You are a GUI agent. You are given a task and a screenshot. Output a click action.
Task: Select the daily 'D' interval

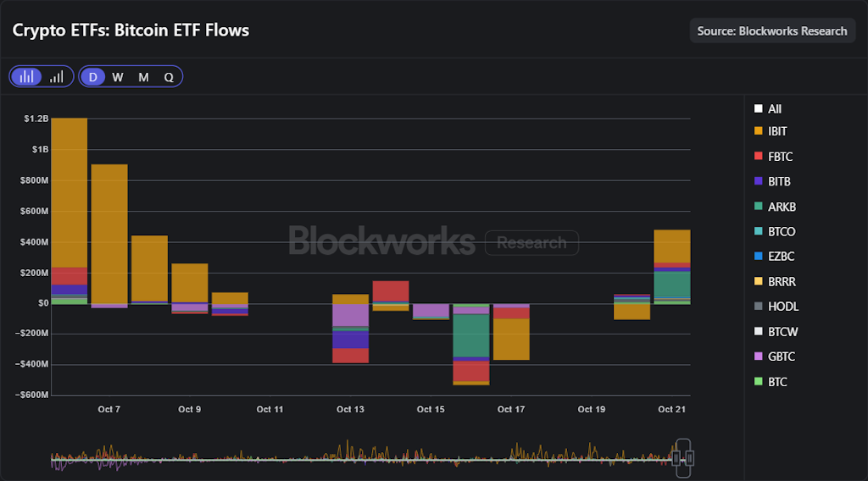click(92, 77)
